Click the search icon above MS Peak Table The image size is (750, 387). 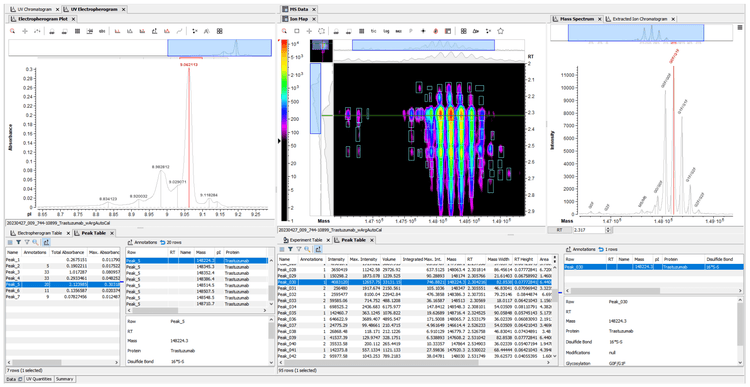[307, 249]
